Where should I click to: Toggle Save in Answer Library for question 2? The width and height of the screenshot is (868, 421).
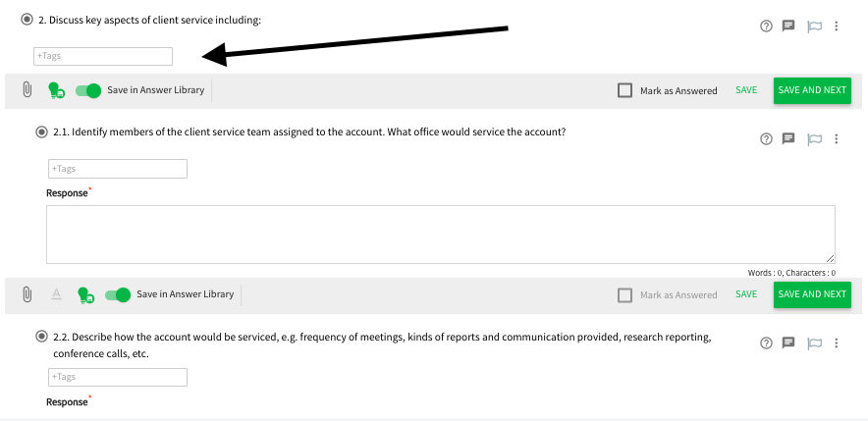click(x=88, y=90)
